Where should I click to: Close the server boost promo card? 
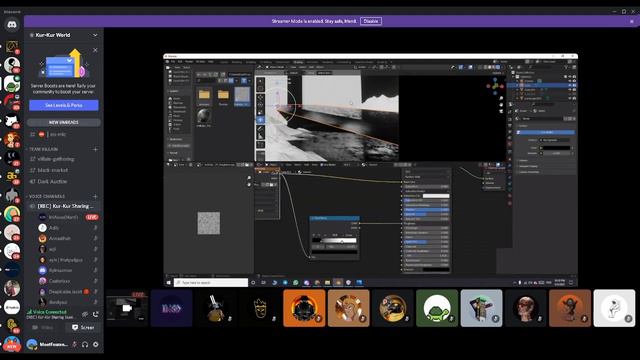coord(95,50)
